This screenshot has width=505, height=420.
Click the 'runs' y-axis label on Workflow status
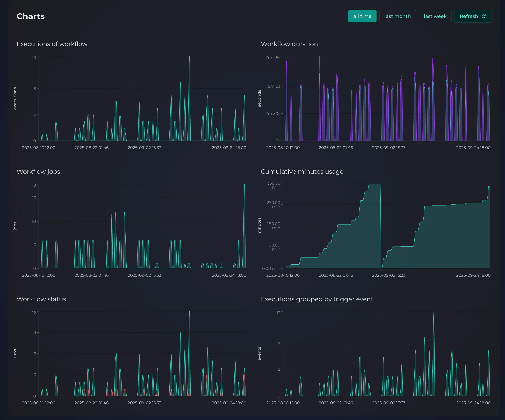(15, 353)
